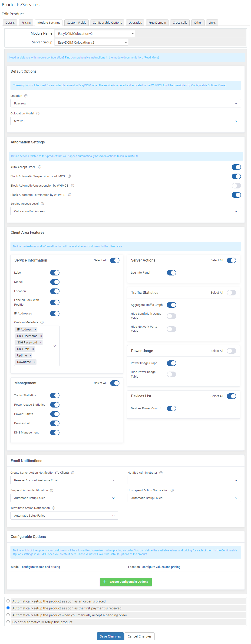The image size is (251, 644).
Task: Click help icon for Unsuspend Action Notification
Action: pos(172,491)
